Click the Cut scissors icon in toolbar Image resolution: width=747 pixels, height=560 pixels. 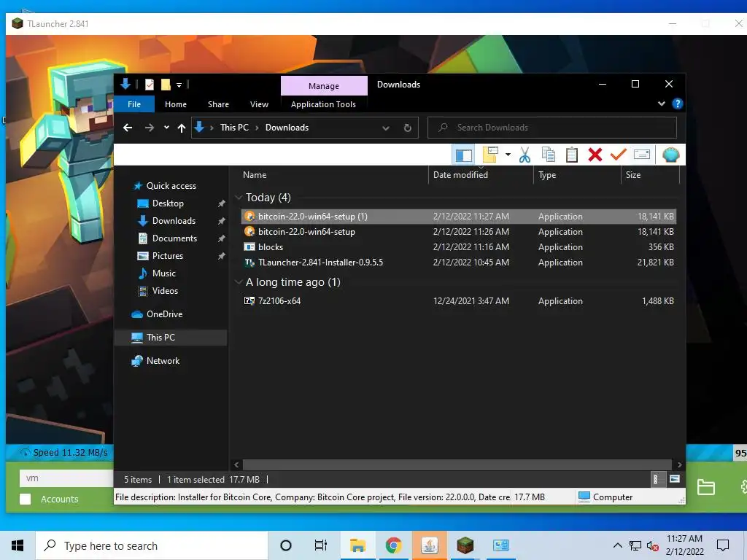(525, 155)
